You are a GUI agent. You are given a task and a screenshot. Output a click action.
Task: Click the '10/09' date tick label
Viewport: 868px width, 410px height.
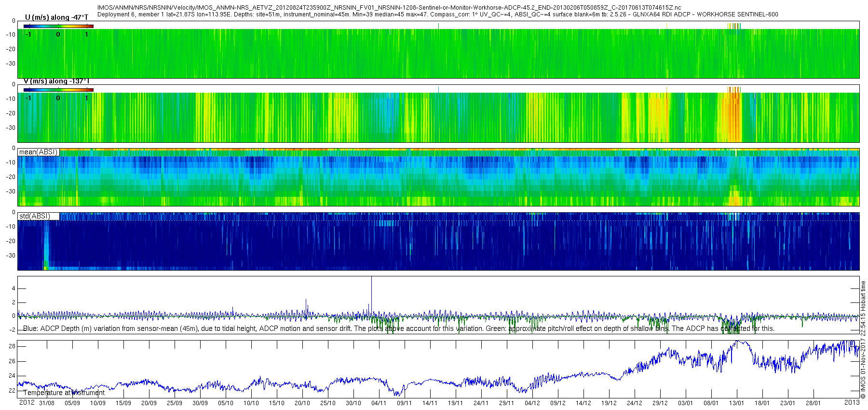98,403
